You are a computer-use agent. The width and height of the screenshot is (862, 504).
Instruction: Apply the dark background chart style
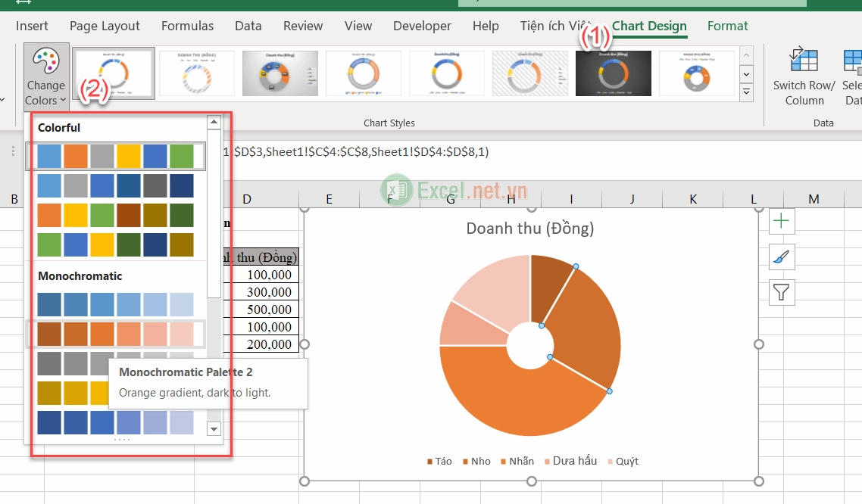pyautogui.click(x=614, y=73)
